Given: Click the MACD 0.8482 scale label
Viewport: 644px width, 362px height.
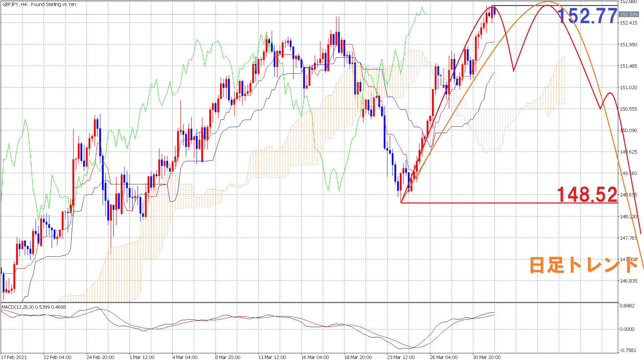Looking at the screenshot, I should click(x=627, y=306).
